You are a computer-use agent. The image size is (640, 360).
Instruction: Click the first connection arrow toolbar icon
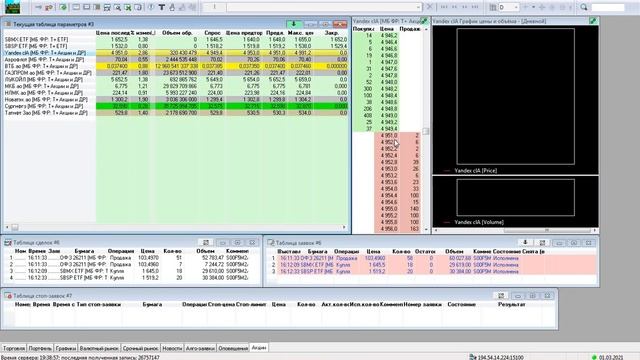click(x=39, y=7)
